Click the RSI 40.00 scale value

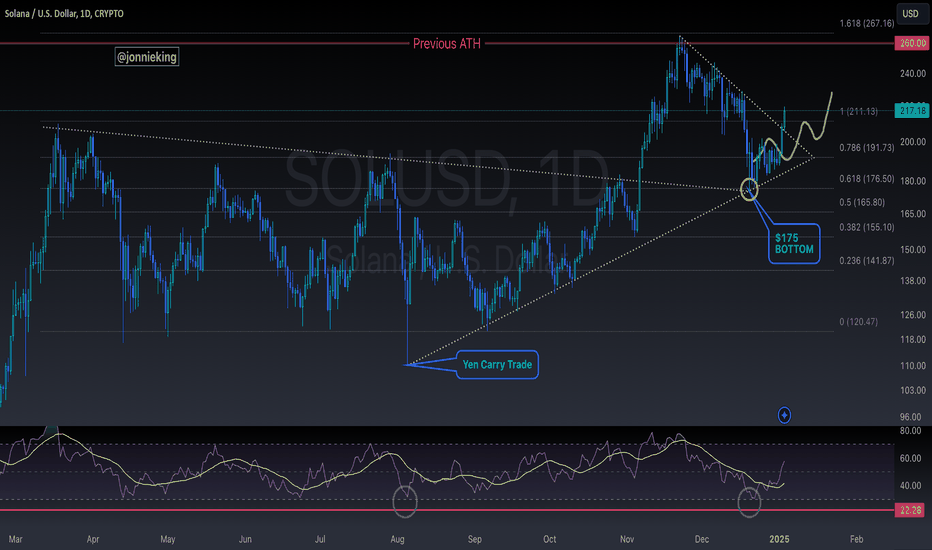pos(911,486)
